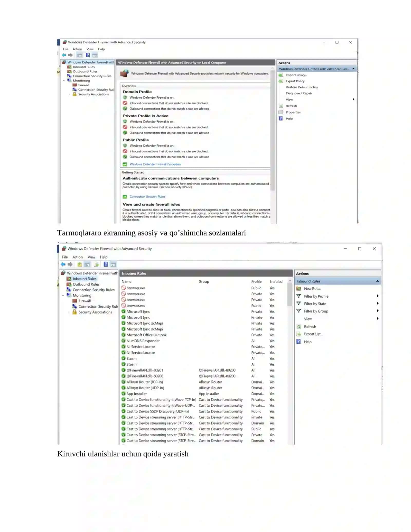Click the Filter by State funnel icon
The height and width of the screenshot is (532, 411).
pyautogui.click(x=298, y=304)
